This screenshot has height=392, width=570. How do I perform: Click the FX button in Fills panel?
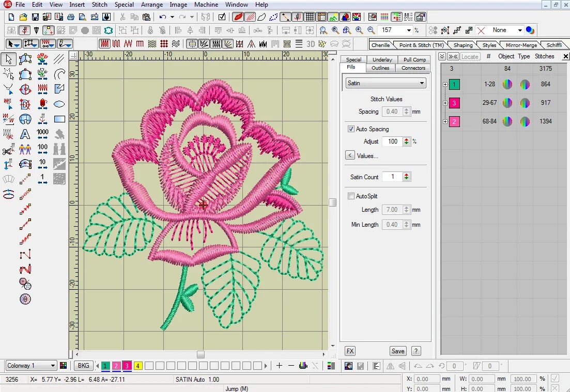click(350, 351)
